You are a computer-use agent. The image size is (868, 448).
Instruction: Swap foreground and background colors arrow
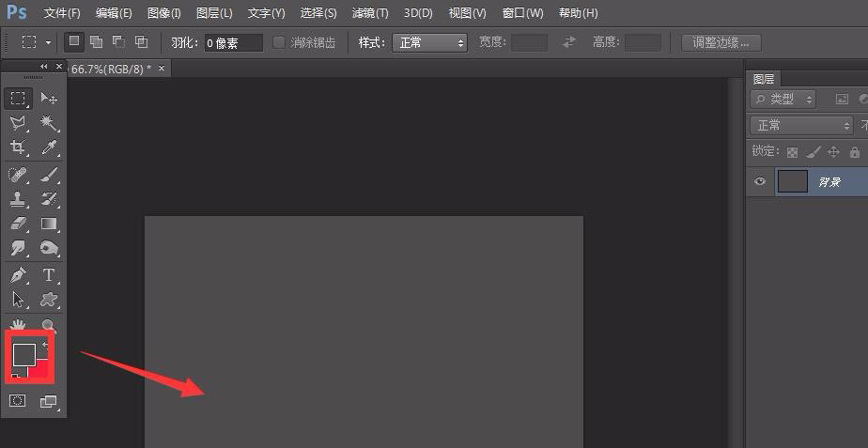point(45,346)
